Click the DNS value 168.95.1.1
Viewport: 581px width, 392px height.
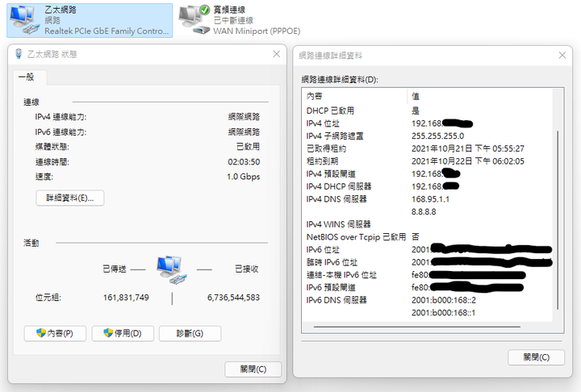(430, 199)
